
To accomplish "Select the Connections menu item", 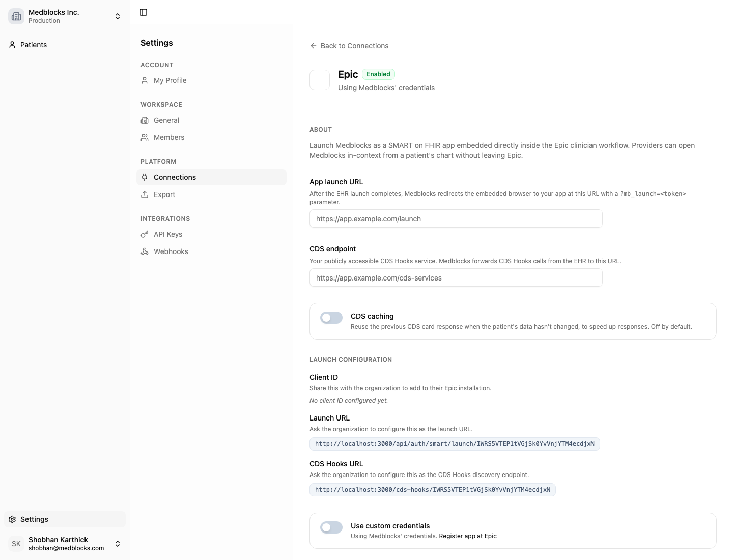I will point(211,177).
